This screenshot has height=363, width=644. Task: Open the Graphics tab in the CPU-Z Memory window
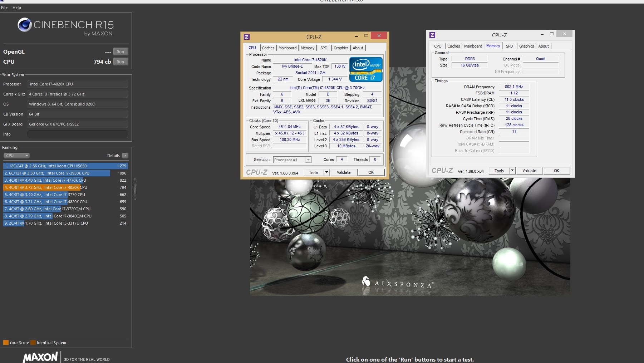[x=527, y=46]
